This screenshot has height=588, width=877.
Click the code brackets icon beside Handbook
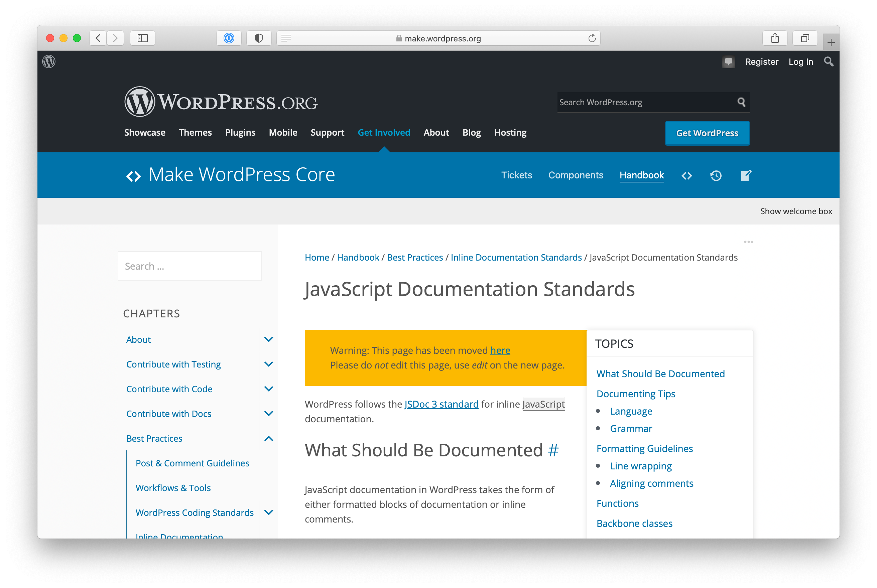point(686,175)
